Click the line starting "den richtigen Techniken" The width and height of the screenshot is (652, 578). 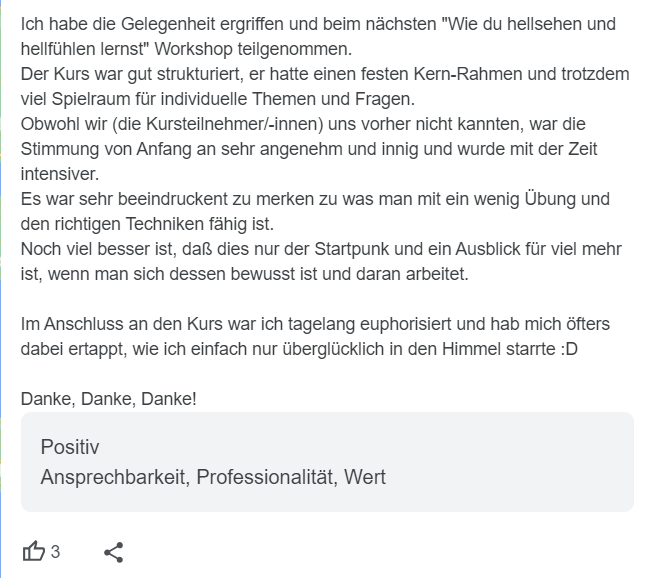[x=147, y=224]
